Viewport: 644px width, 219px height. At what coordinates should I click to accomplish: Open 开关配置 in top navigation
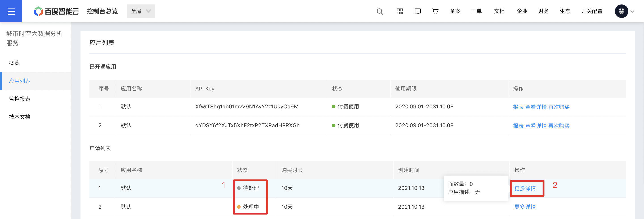[x=592, y=11]
